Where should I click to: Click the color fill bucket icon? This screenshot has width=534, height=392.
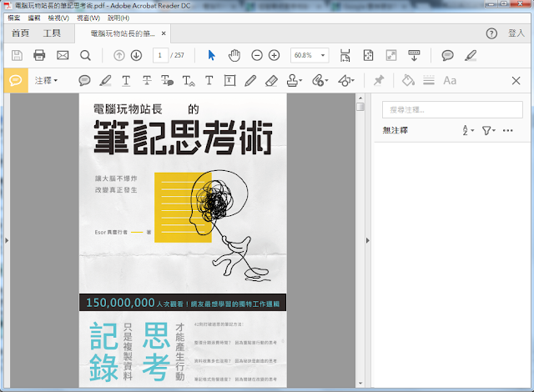coord(408,81)
